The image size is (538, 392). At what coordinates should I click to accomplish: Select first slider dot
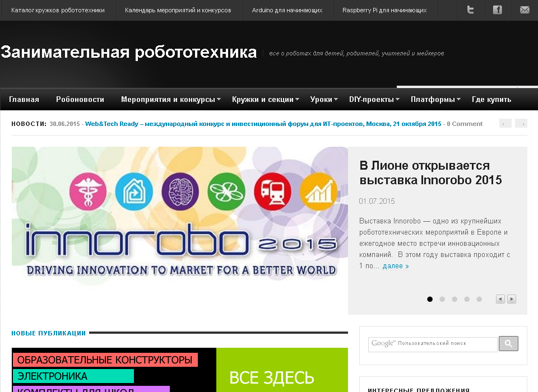[430, 299]
